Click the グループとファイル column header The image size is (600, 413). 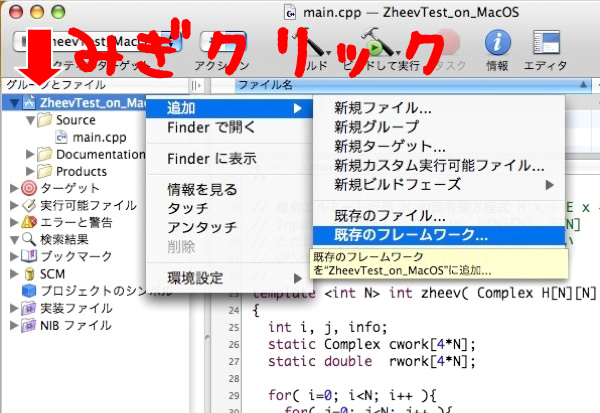click(95, 85)
